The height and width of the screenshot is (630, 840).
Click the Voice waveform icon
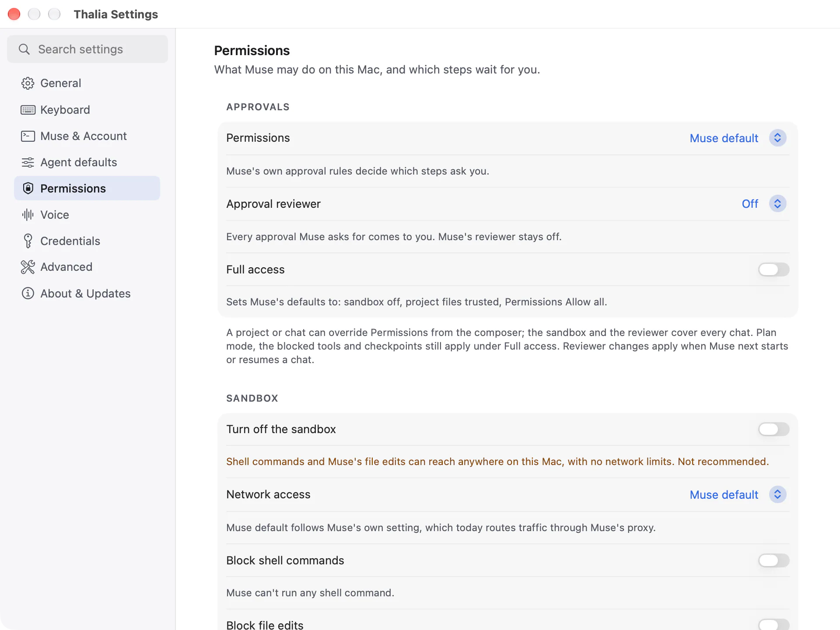click(28, 215)
